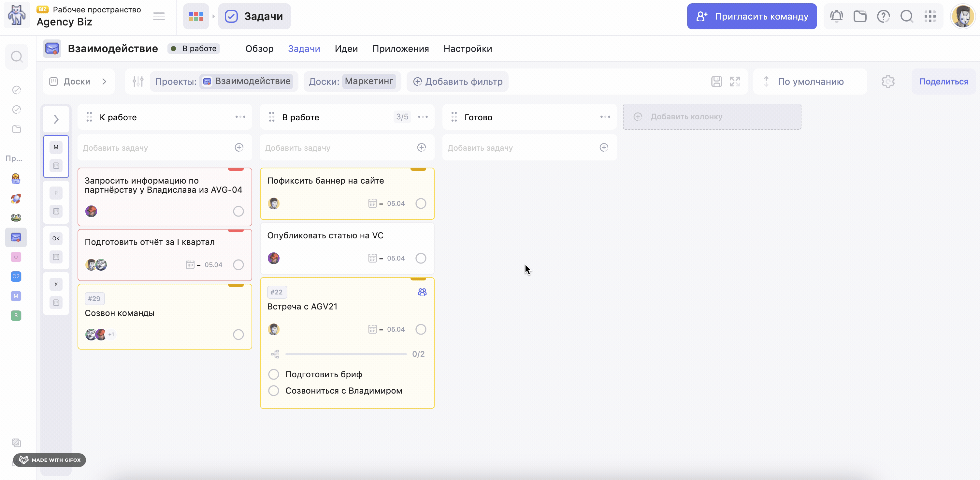980x480 pixels.
Task: Click the 0/2 subtask progress bar
Action: coord(346,354)
